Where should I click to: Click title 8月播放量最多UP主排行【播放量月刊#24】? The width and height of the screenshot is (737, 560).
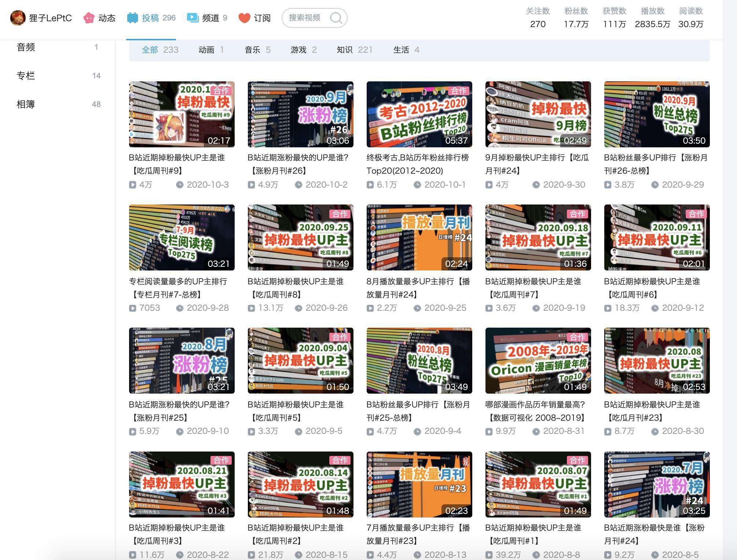pos(418,288)
